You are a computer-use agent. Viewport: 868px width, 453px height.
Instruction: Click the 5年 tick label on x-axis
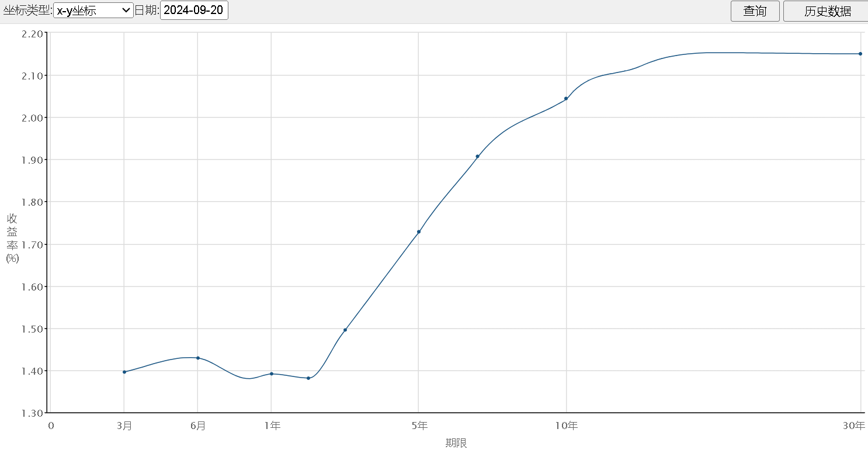coord(419,426)
